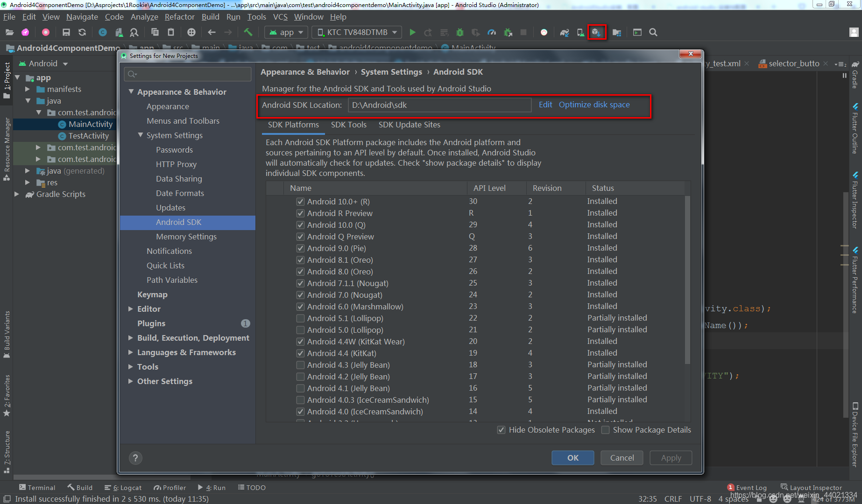Image resolution: width=862 pixels, height=504 pixels.
Task: Click the Debug app bug icon
Action: (460, 32)
